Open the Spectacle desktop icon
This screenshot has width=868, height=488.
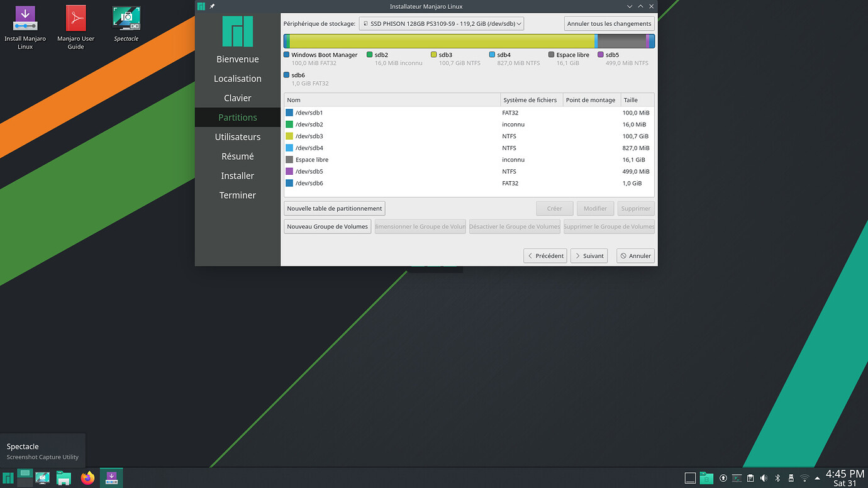(126, 24)
